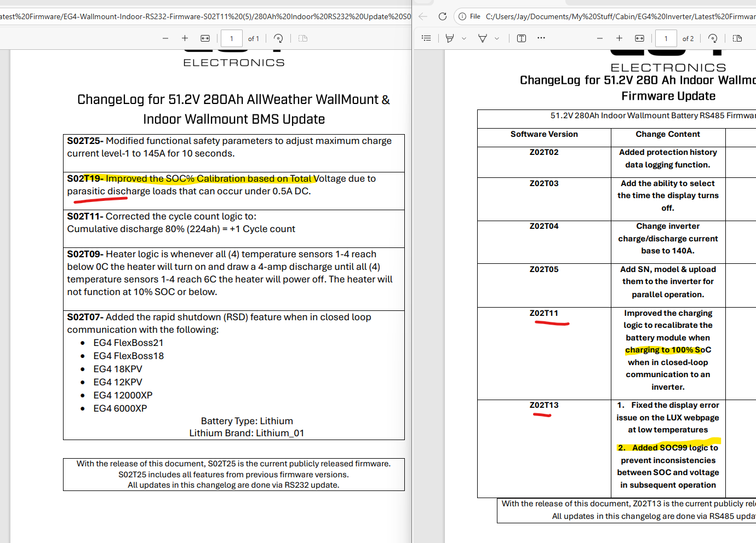Zoom in on the right PDF viewer
Screen dimensions: 756x543
click(x=619, y=38)
